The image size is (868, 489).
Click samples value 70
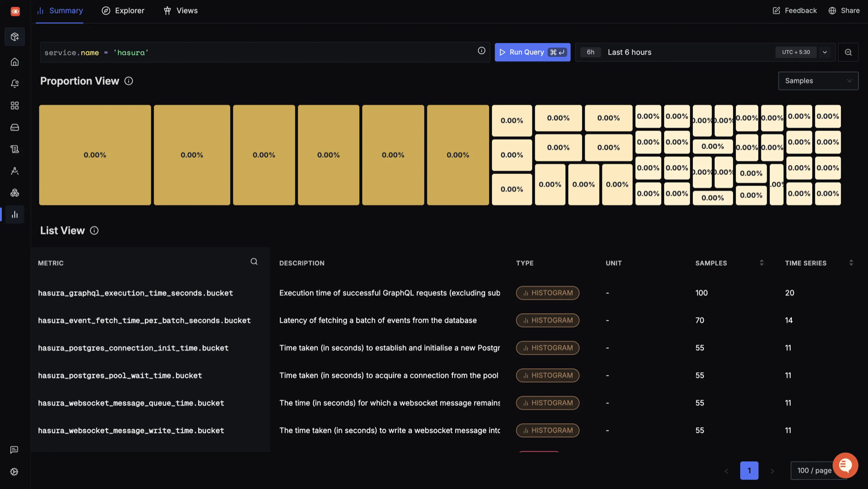pyautogui.click(x=700, y=320)
